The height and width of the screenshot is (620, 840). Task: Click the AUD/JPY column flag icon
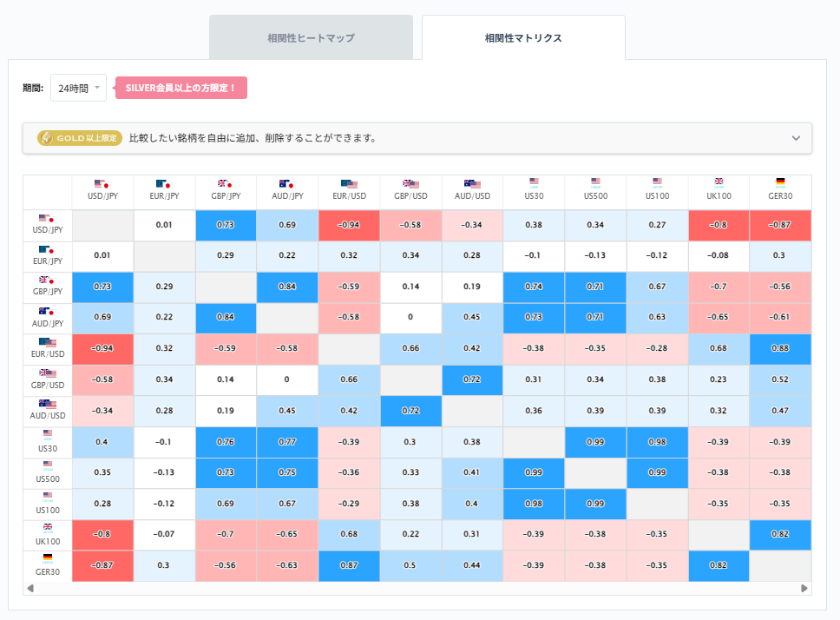287,184
